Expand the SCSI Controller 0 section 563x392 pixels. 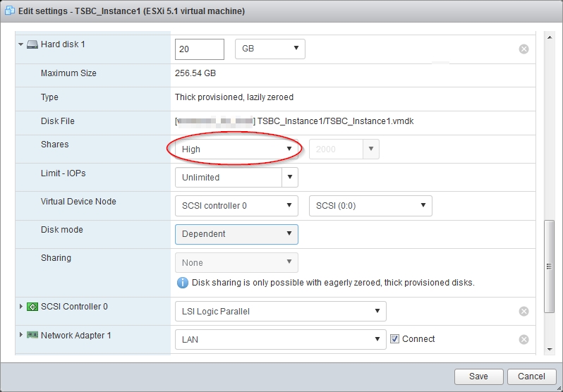(20, 307)
